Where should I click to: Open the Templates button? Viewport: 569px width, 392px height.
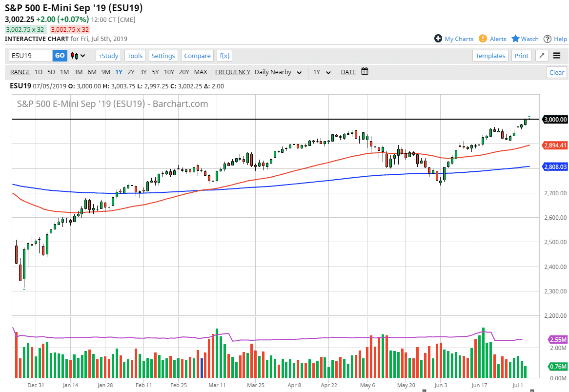coord(490,56)
